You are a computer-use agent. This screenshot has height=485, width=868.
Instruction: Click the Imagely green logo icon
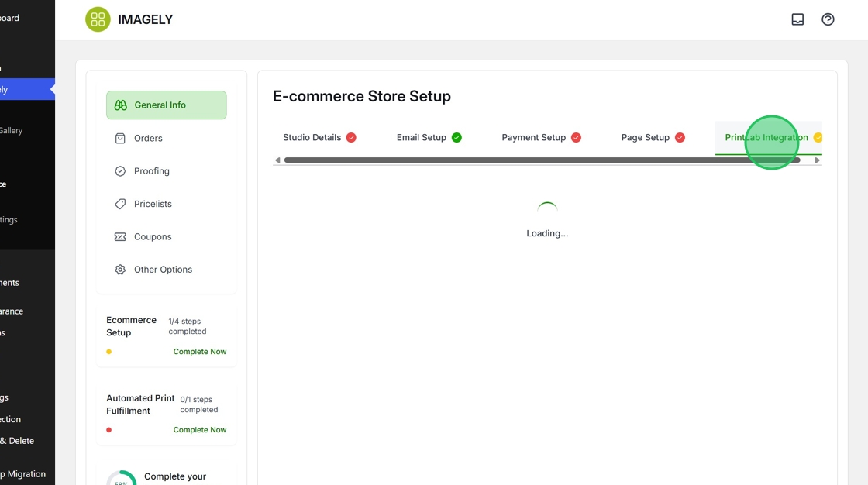pos(98,19)
